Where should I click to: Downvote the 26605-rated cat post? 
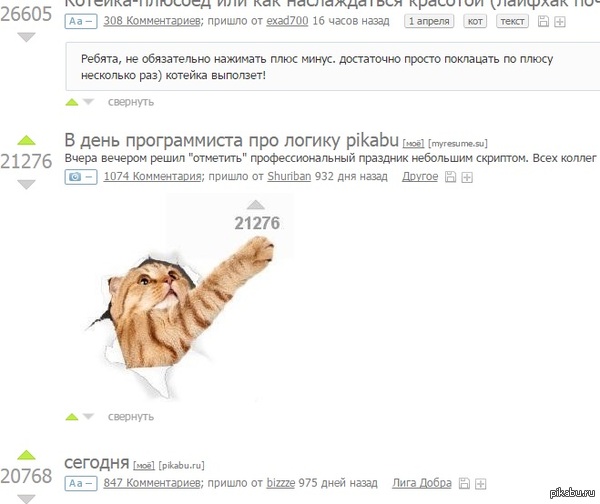point(26,37)
